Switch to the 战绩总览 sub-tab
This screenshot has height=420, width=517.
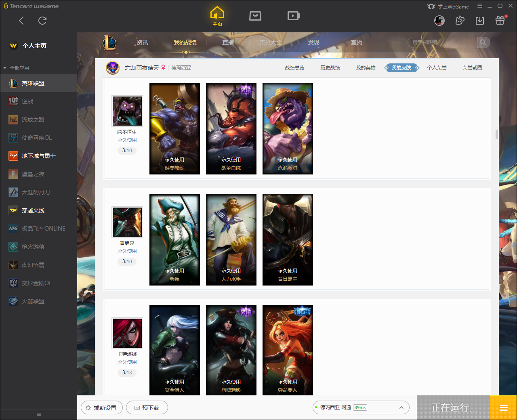click(x=294, y=68)
